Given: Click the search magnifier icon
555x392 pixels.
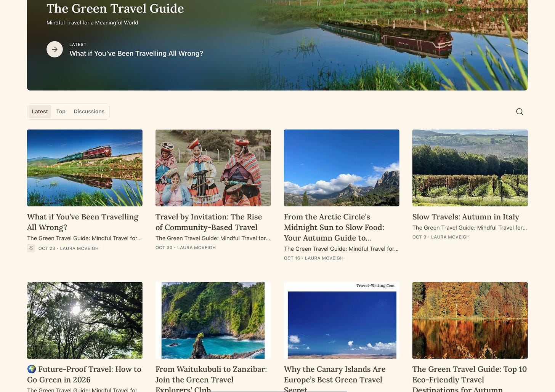Looking at the screenshot, I should pyautogui.click(x=520, y=112).
